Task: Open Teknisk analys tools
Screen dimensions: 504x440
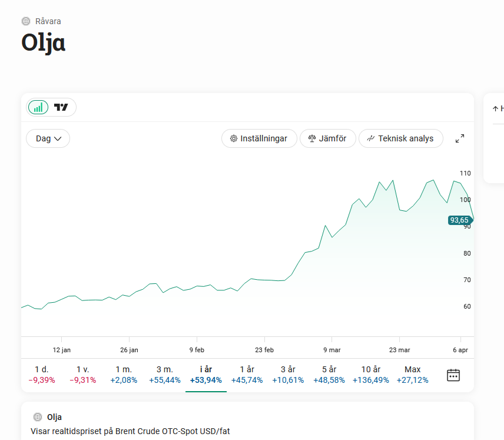Action: (401, 138)
